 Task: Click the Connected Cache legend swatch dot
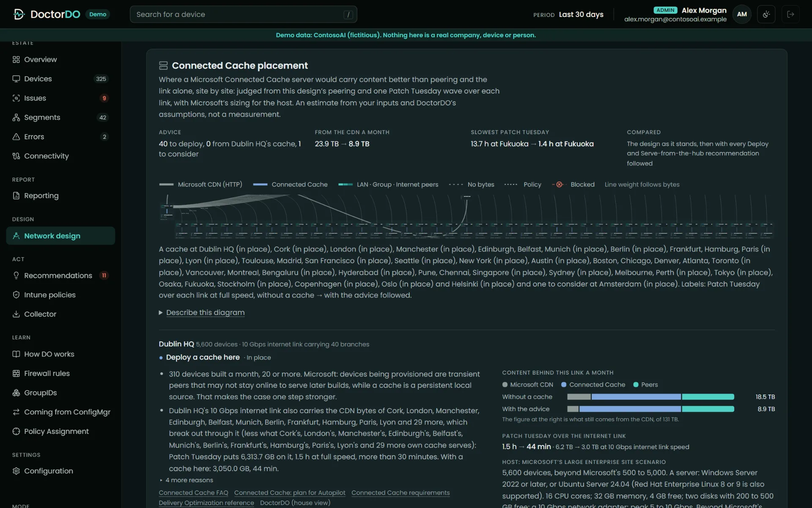(564, 385)
